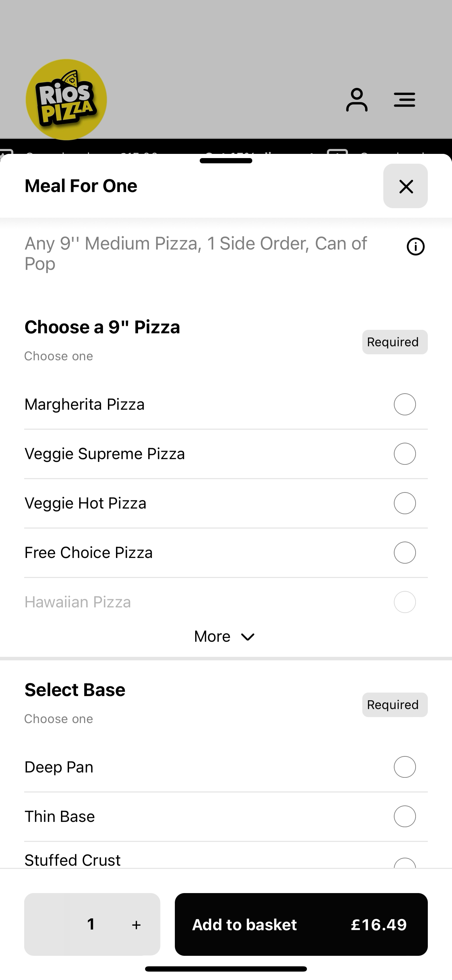The width and height of the screenshot is (452, 980).
Task: Increase quantity with the plus icon
Action: [x=136, y=925]
